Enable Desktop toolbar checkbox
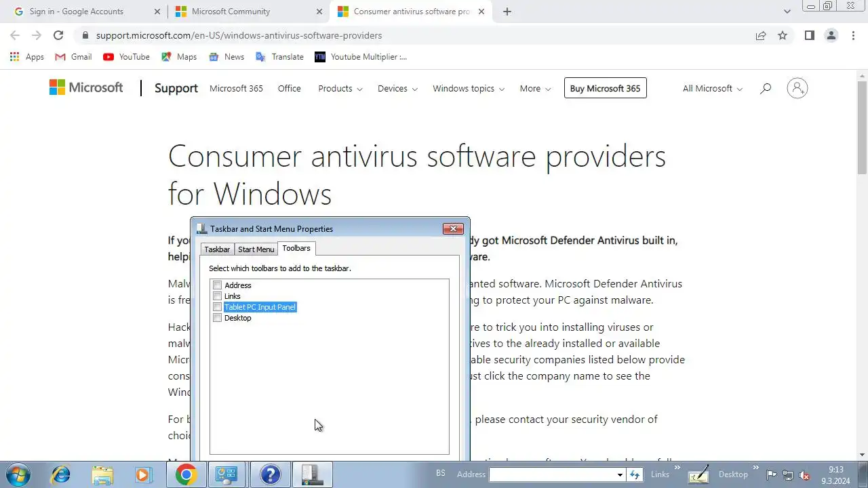The width and height of the screenshot is (868, 488). tap(218, 318)
